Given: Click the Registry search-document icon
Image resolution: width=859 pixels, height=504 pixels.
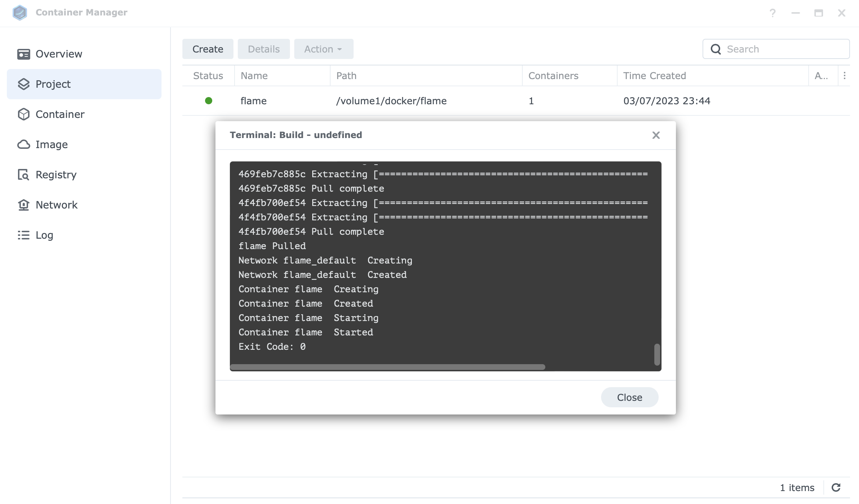Looking at the screenshot, I should [24, 175].
